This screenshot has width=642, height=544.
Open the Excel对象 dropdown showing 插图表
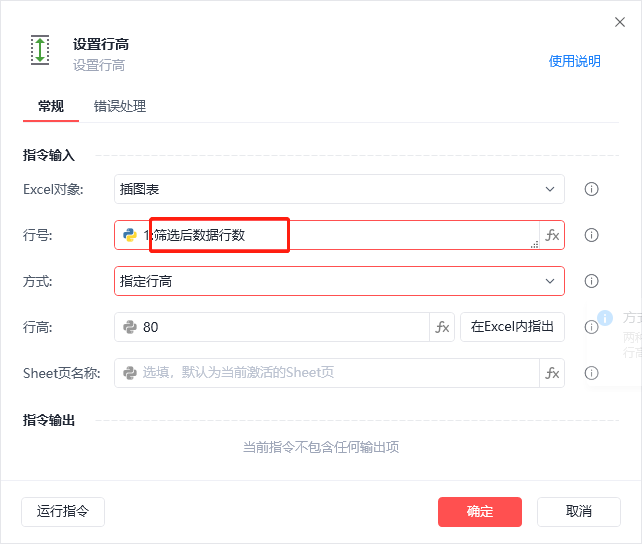click(x=339, y=189)
